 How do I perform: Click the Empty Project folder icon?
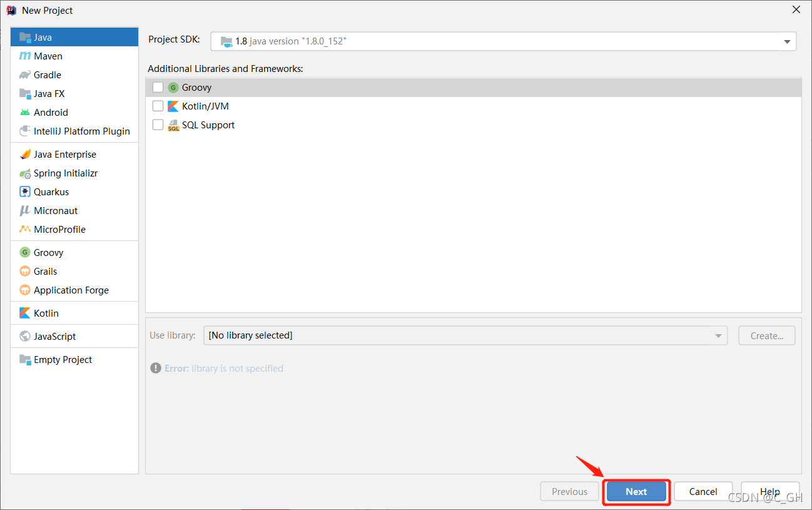tap(25, 359)
